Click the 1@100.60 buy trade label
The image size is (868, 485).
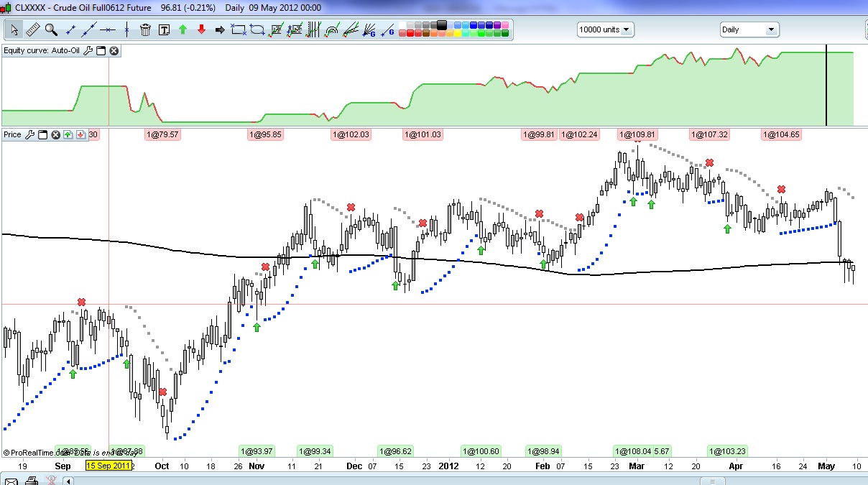481,451
